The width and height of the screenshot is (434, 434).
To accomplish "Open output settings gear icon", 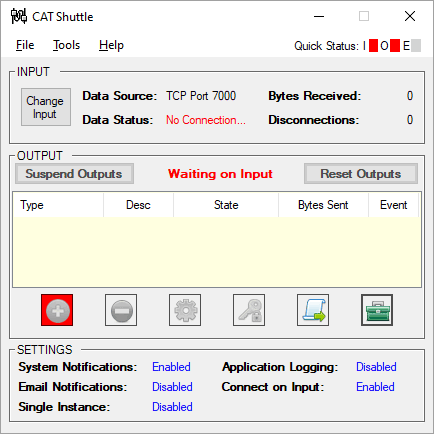I will [x=185, y=310].
